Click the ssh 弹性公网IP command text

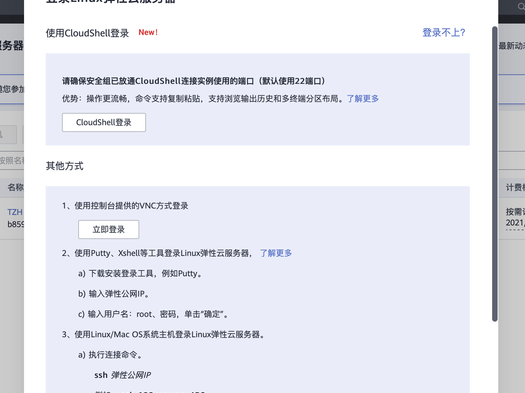123,375
